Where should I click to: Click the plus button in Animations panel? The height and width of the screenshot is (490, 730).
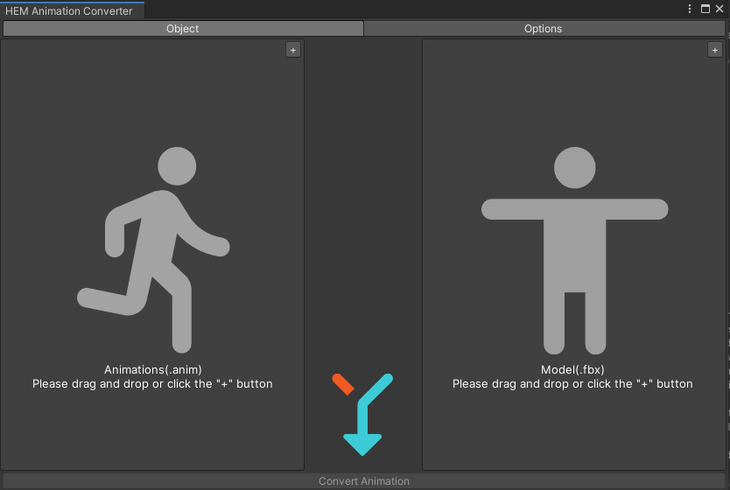tap(293, 50)
